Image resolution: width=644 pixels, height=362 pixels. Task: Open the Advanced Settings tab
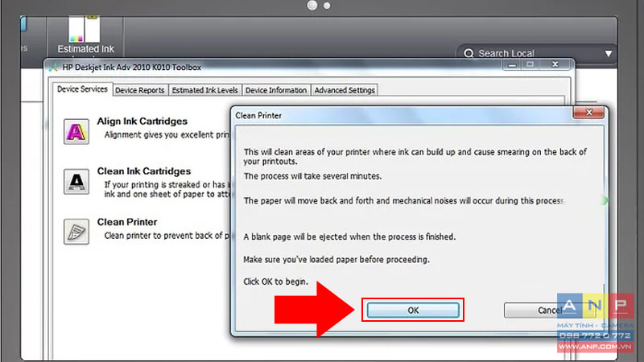pos(345,90)
